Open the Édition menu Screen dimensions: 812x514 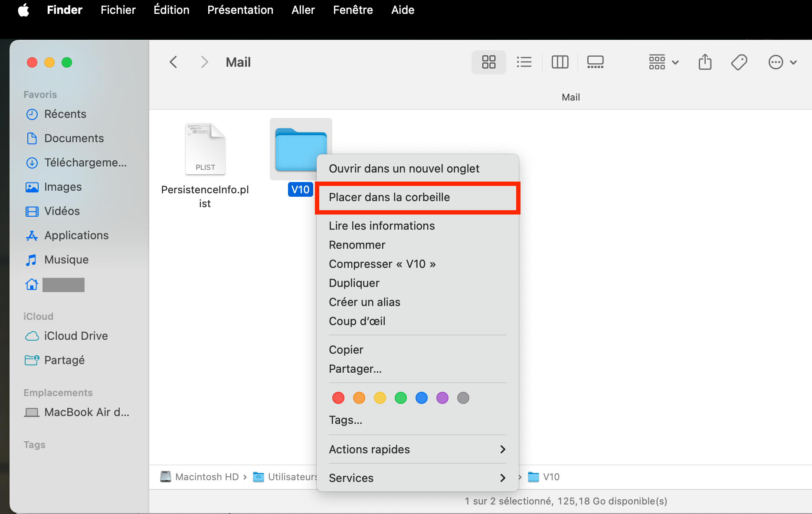pyautogui.click(x=171, y=10)
